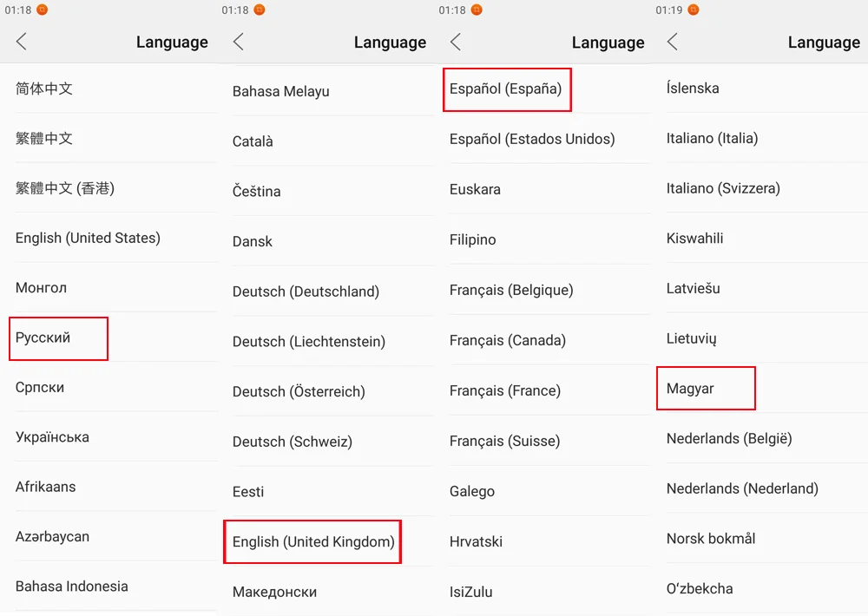Tap back arrow on fourth Language screen
This screenshot has height=616, width=868.
point(673,42)
